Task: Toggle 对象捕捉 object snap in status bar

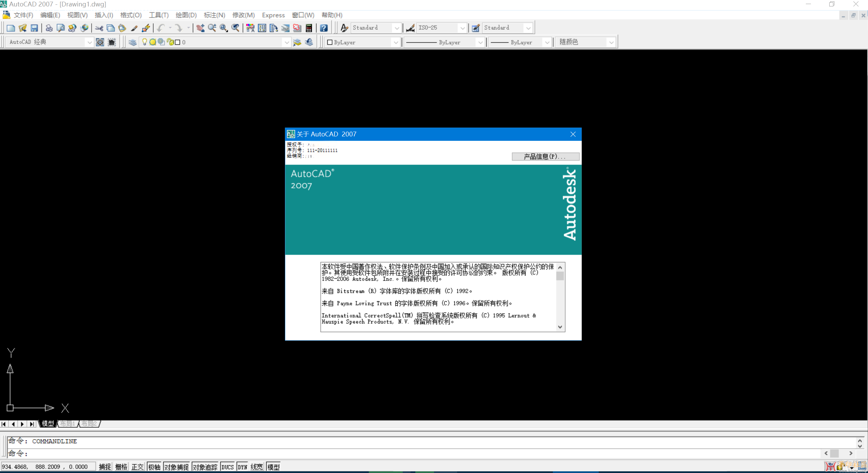Action: click(x=177, y=467)
